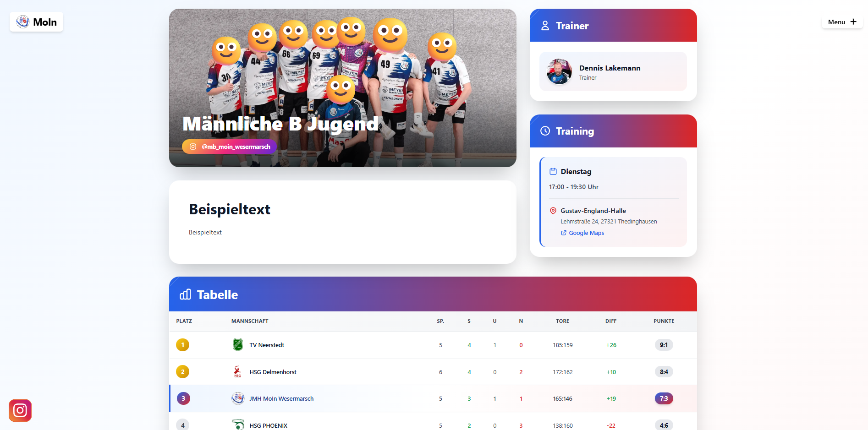Click the Training clock icon

[545, 131]
